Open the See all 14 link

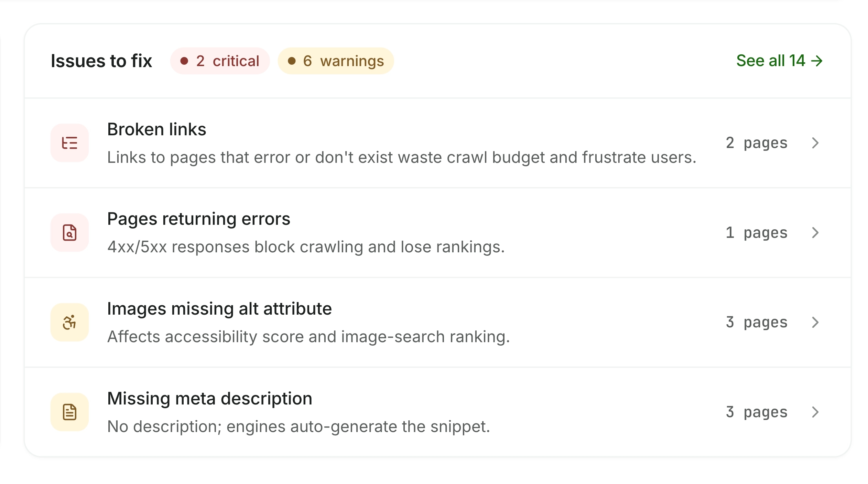tap(779, 61)
